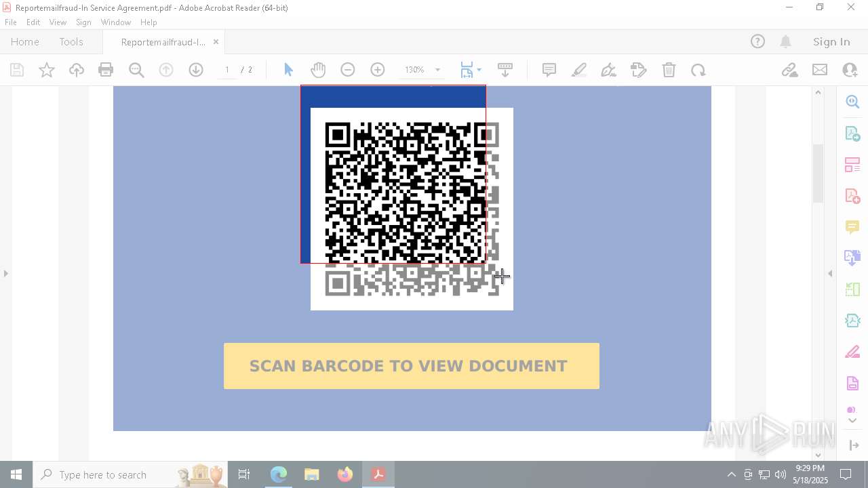The image size is (868, 488).
Task: Upload the file to cloud storage
Action: [x=77, y=70]
